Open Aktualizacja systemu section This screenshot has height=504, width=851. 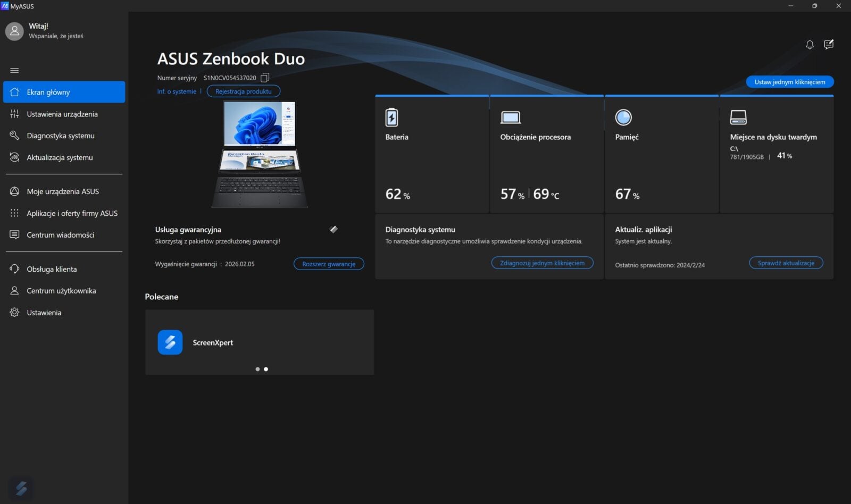(x=64, y=157)
